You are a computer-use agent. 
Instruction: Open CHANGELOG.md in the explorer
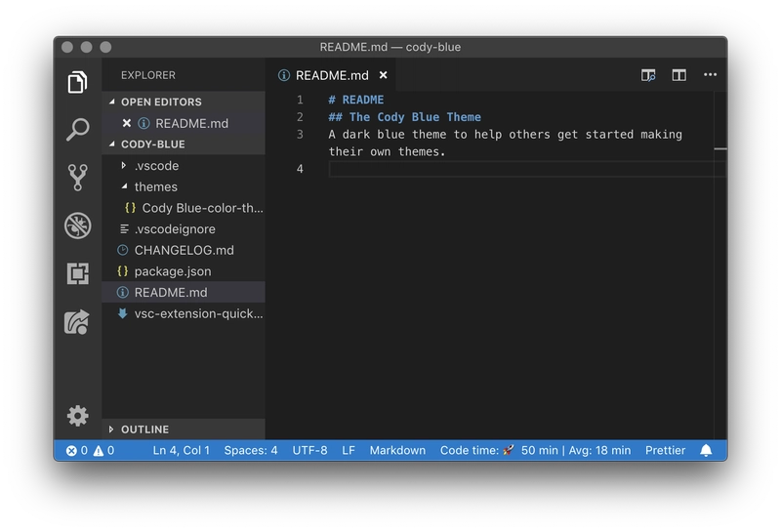(184, 250)
